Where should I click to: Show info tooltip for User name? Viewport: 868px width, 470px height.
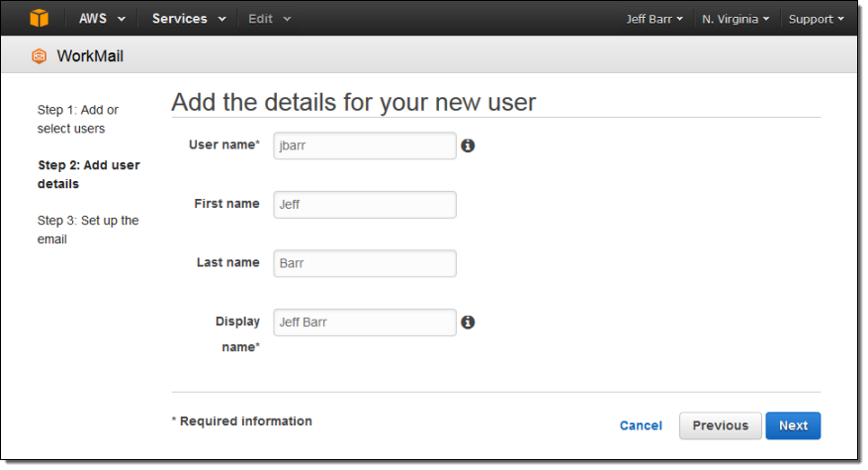pos(468,145)
